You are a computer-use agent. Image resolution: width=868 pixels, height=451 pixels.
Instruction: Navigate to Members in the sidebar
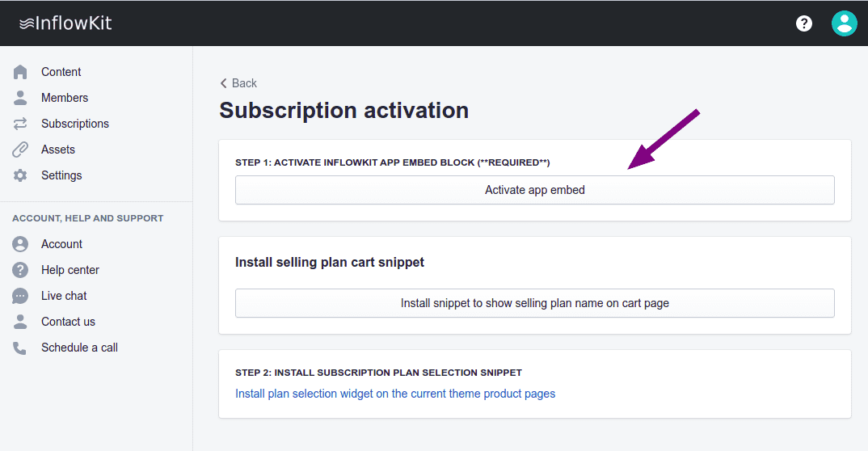pos(65,98)
